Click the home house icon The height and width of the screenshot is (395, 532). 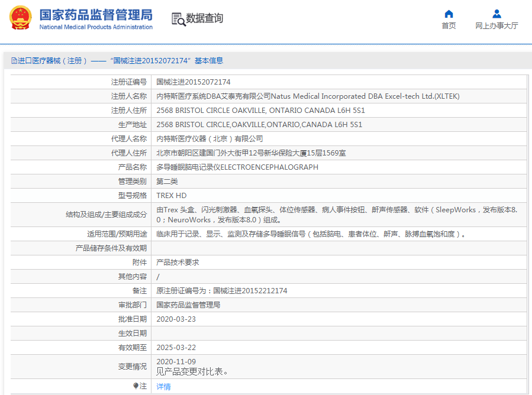coord(449,14)
